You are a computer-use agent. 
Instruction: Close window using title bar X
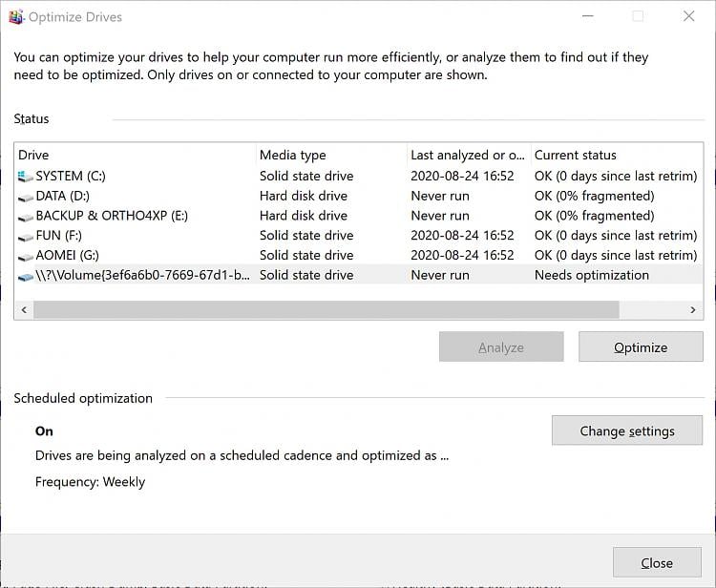688,16
